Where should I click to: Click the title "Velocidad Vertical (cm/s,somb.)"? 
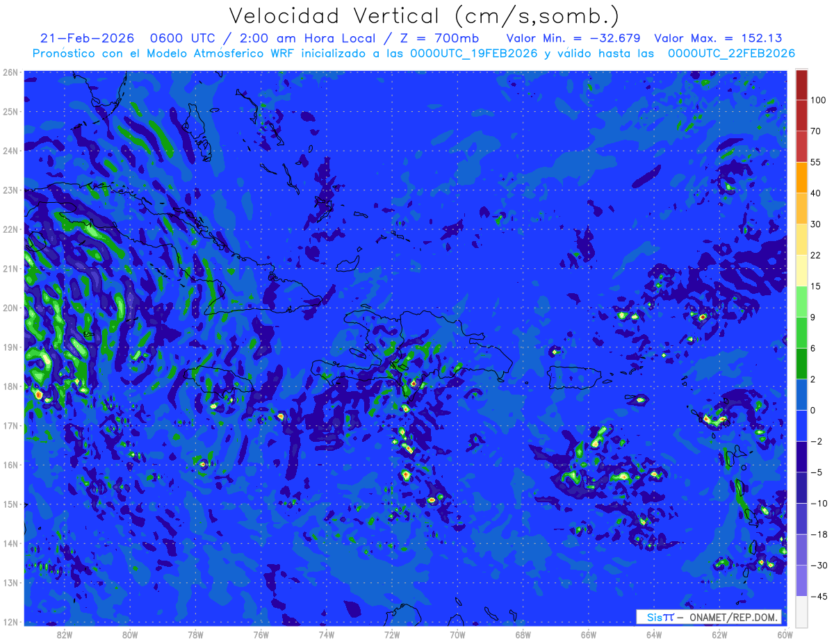click(424, 16)
